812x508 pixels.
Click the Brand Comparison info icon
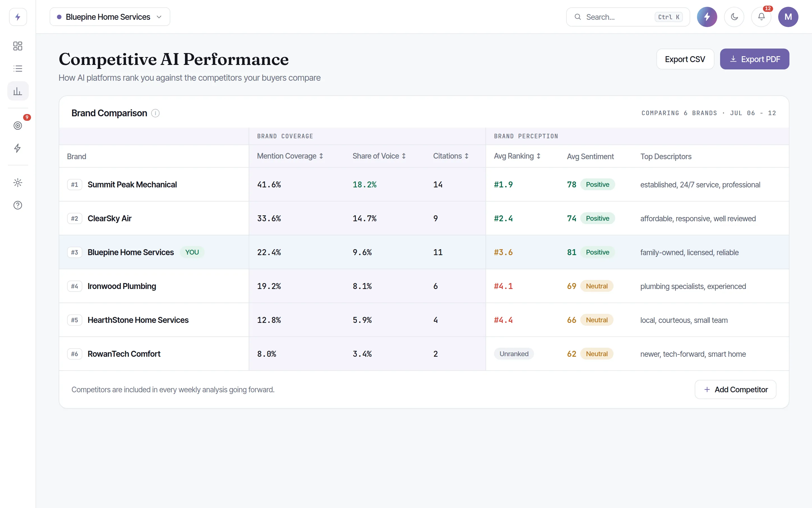point(155,113)
